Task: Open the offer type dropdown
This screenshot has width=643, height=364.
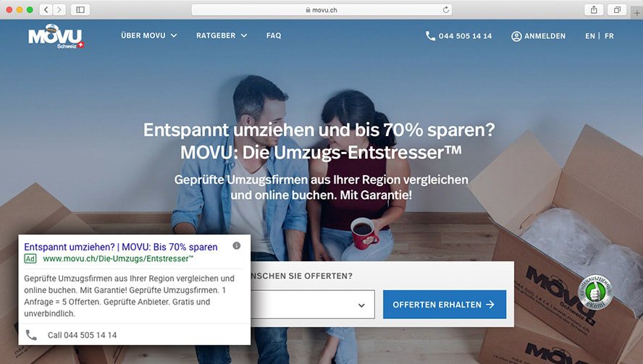Action: click(313, 305)
